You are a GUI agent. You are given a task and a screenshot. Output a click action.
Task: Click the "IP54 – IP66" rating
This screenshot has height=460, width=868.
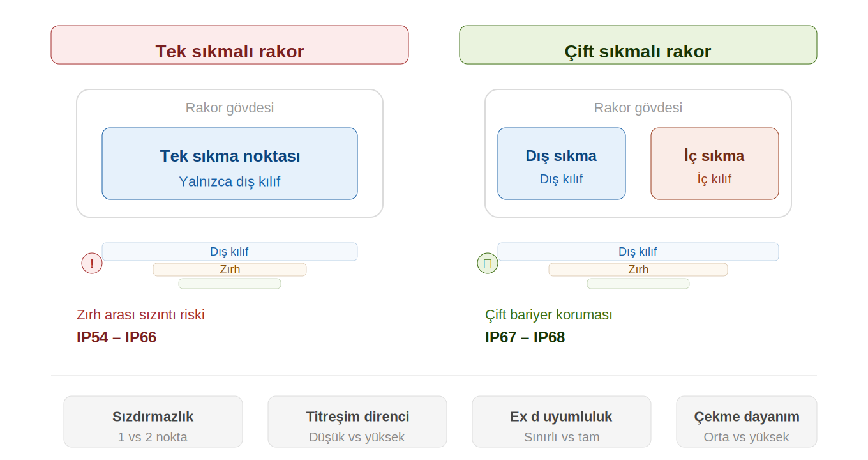pyautogui.click(x=117, y=337)
